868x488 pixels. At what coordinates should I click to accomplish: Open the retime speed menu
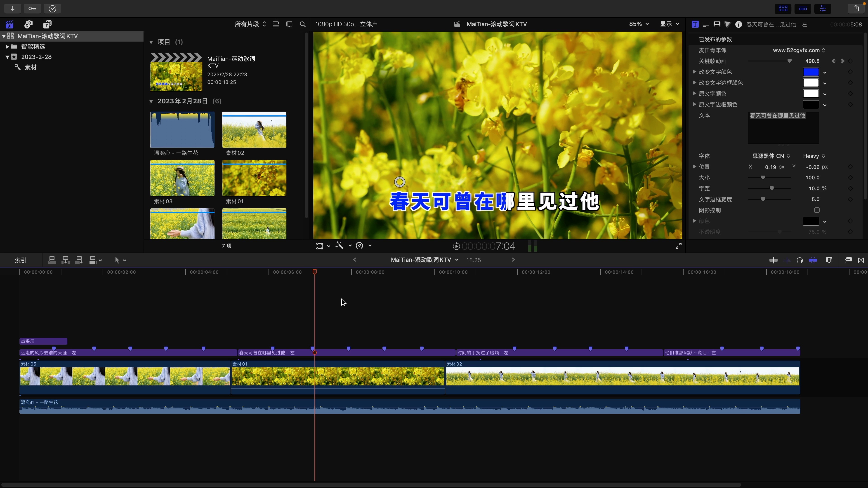[x=363, y=246]
